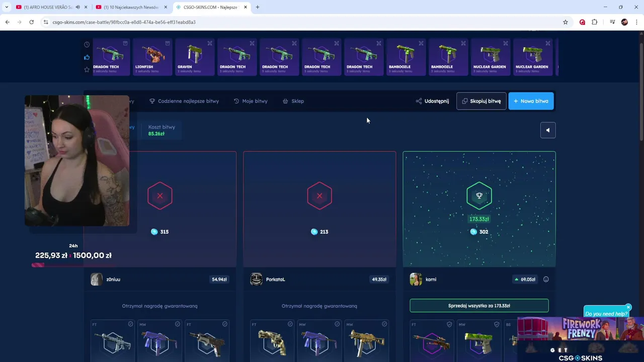Click the coin icon beside 302
This screenshot has width=644, height=362.
click(473, 232)
